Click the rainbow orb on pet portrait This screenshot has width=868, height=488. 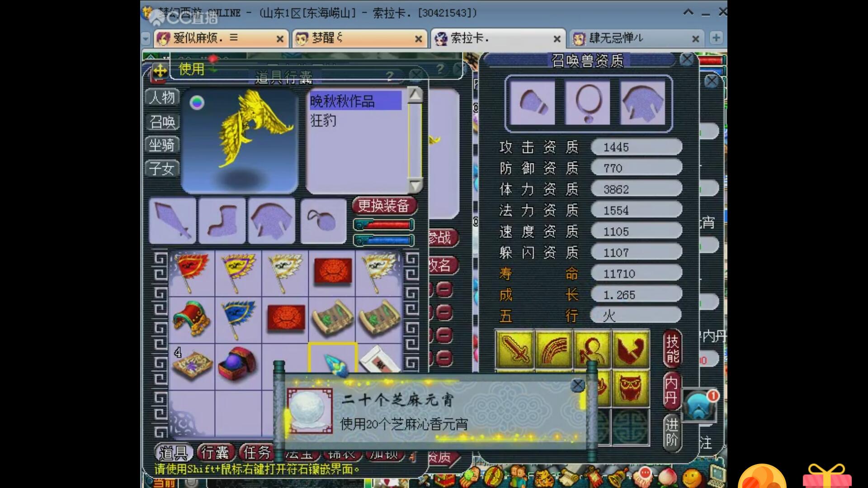(x=197, y=103)
